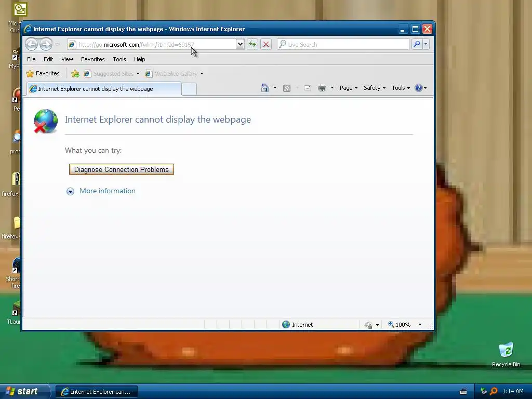This screenshot has width=532, height=399.
Task: Click the Internet zone status icon
Action: click(286, 324)
